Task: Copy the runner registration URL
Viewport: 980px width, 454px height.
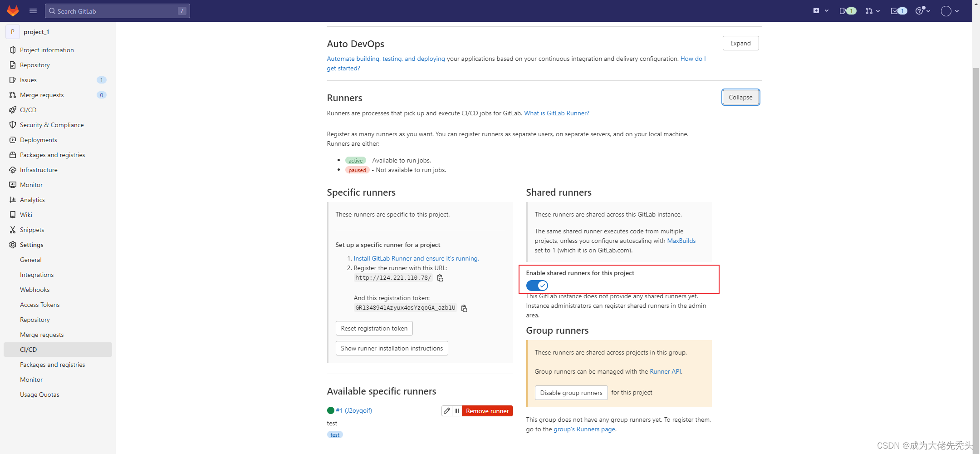Action: 440,278
